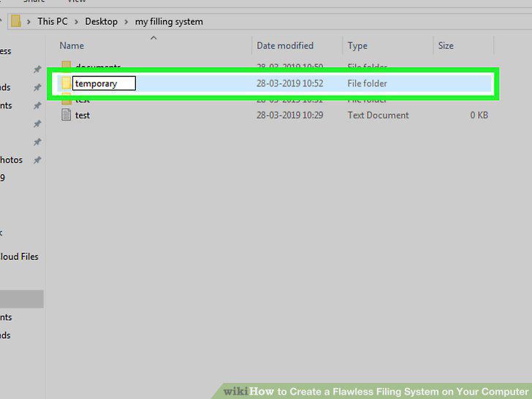Click the folder icon in the address bar
Viewport: 532px width, 399px height.
[16, 21]
